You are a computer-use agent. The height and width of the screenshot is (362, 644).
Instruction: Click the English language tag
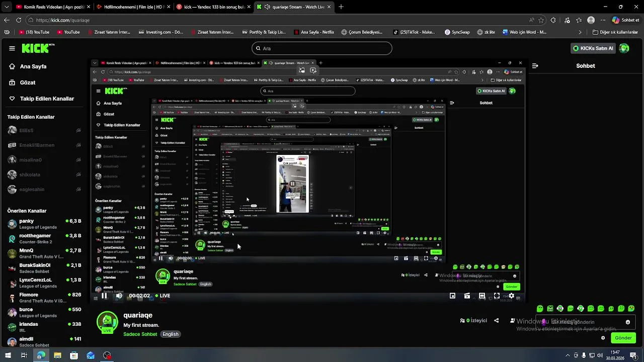[x=171, y=334]
